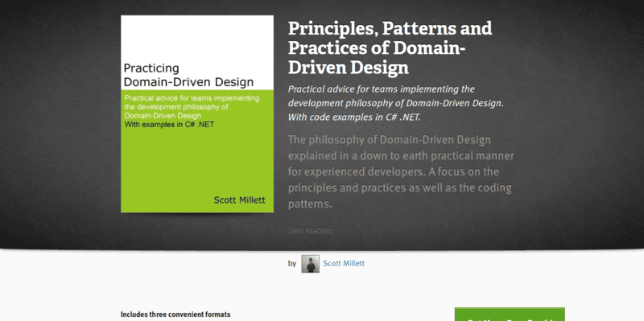Select the paragraph starting 'The philosophy of Domain-Driven Design'
The image size is (644, 321).
(x=401, y=171)
